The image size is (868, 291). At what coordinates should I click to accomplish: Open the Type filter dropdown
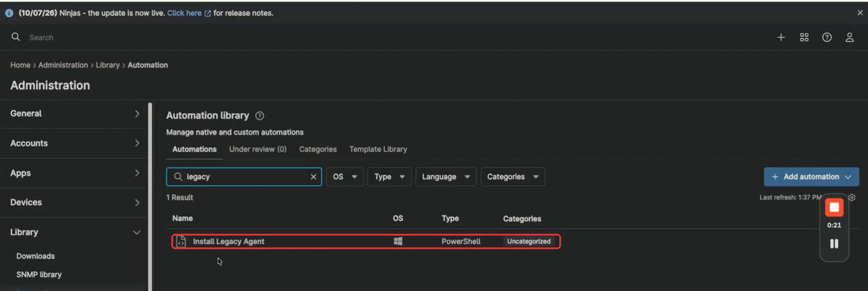389,177
